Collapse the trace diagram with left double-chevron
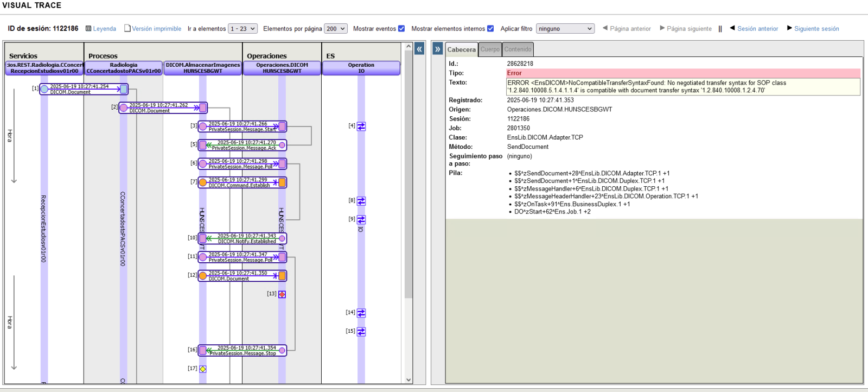Screen dimensions: 868x392 tap(419, 49)
